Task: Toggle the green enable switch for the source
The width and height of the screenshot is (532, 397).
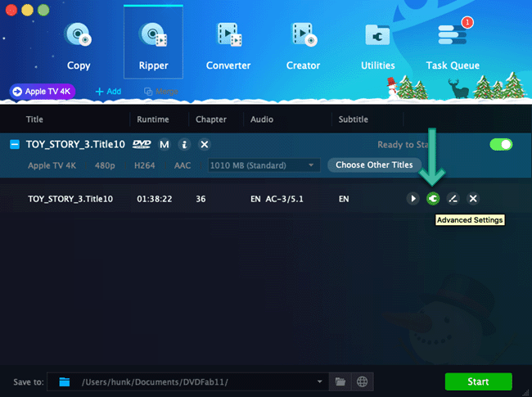Action: 501,145
